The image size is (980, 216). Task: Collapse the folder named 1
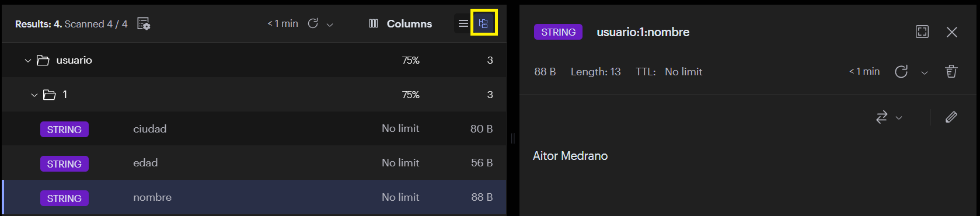coord(34,95)
